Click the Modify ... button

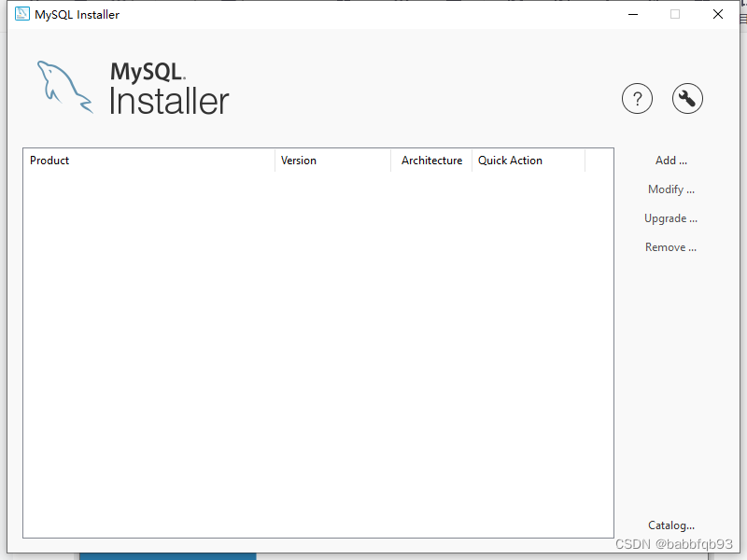(670, 189)
